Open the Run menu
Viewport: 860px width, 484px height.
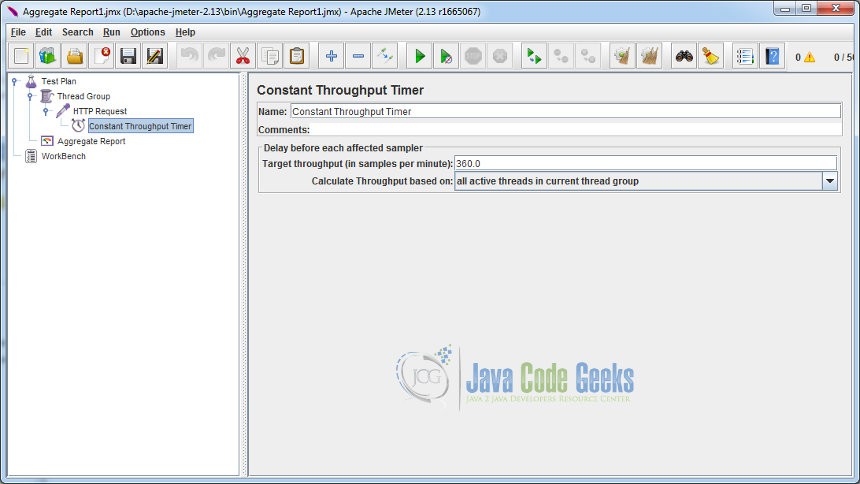point(111,32)
